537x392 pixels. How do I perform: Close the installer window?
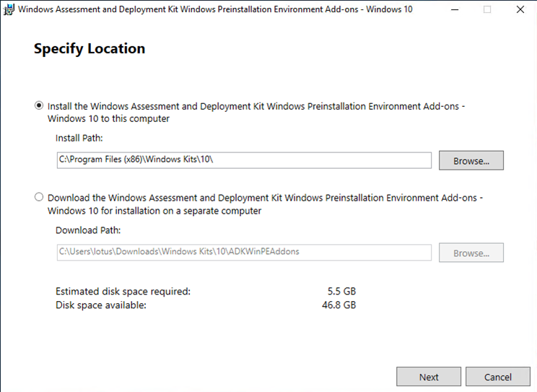520,9
